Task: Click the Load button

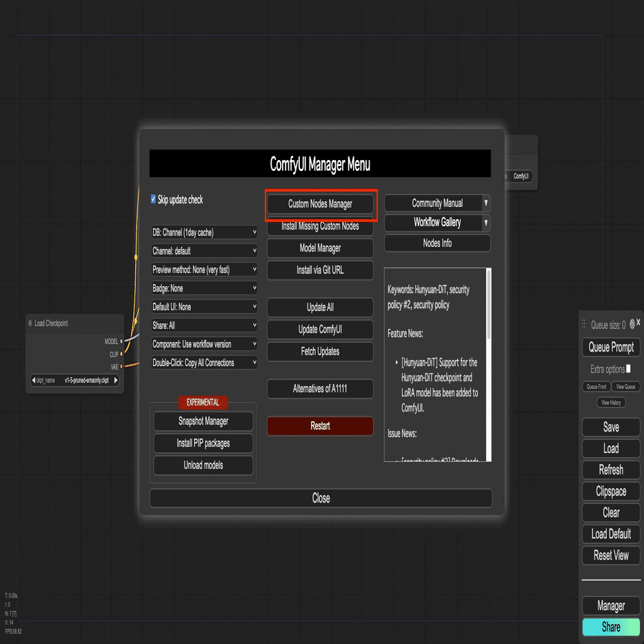Action: [x=611, y=448]
